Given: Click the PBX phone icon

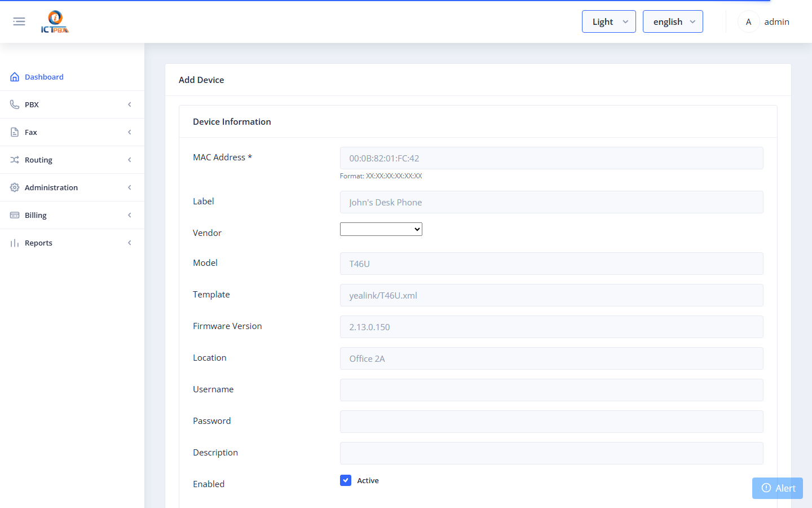Looking at the screenshot, I should [x=15, y=104].
